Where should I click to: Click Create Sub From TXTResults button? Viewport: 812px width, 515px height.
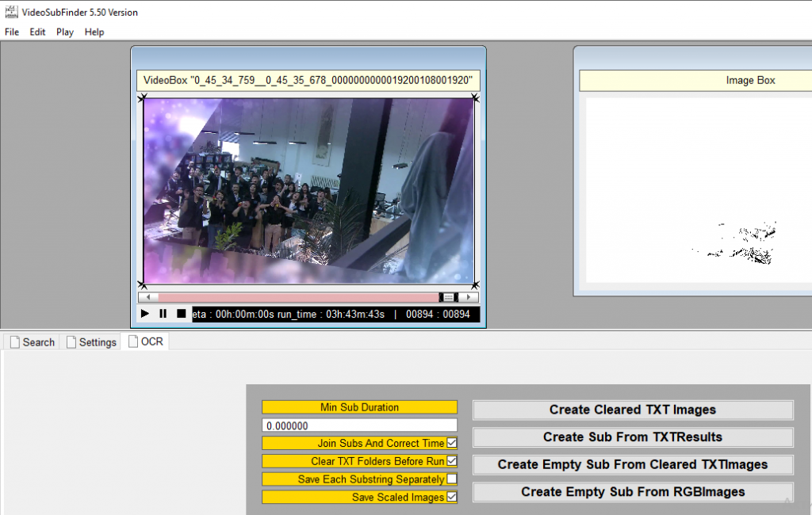(x=633, y=437)
